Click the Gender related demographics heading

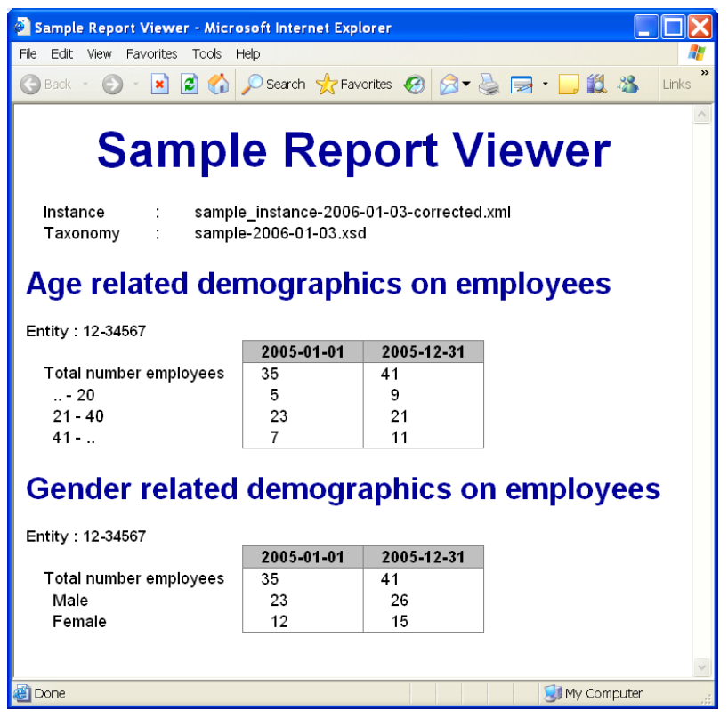[344, 489]
